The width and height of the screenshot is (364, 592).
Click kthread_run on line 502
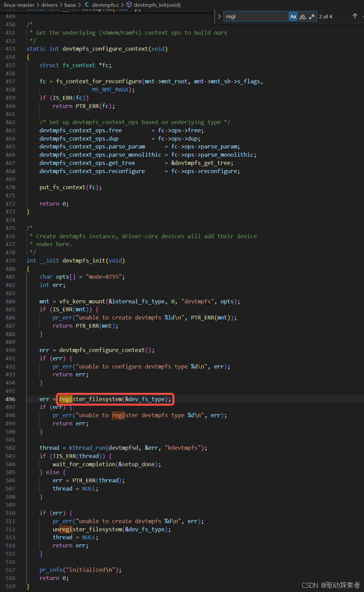(x=87, y=448)
